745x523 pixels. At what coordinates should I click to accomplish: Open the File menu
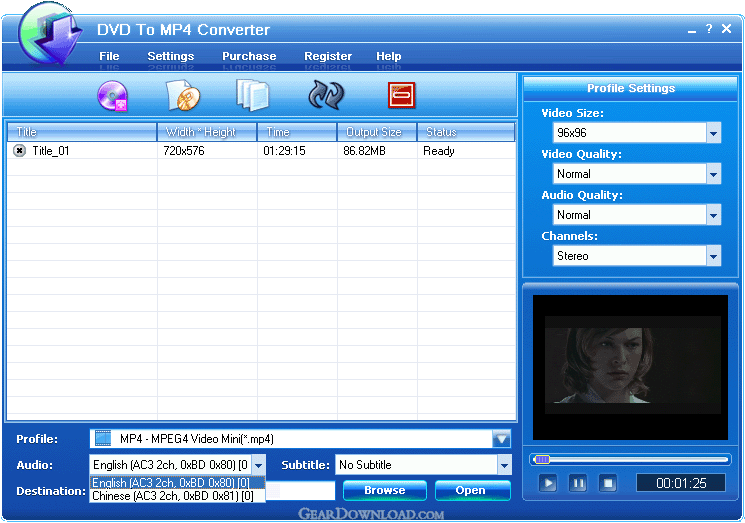109,56
